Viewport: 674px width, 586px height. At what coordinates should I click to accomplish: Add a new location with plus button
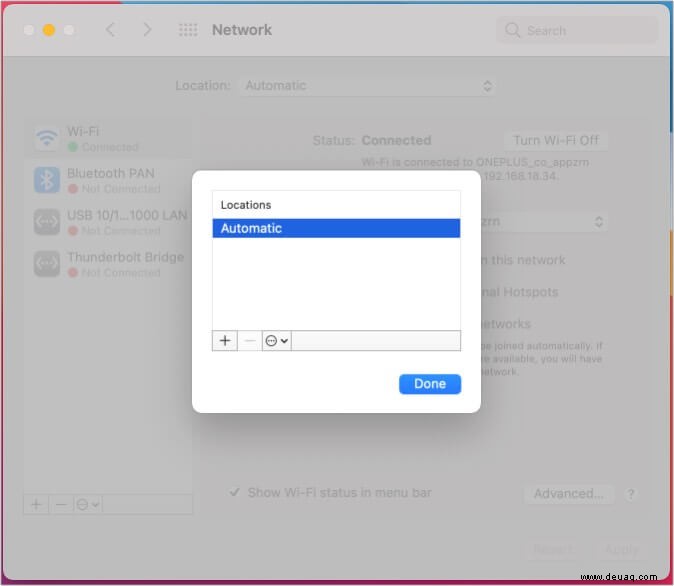pos(225,341)
